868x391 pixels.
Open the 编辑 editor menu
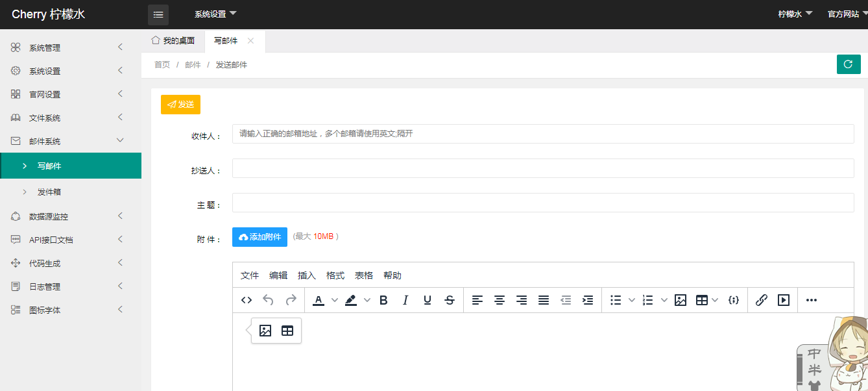(x=278, y=275)
